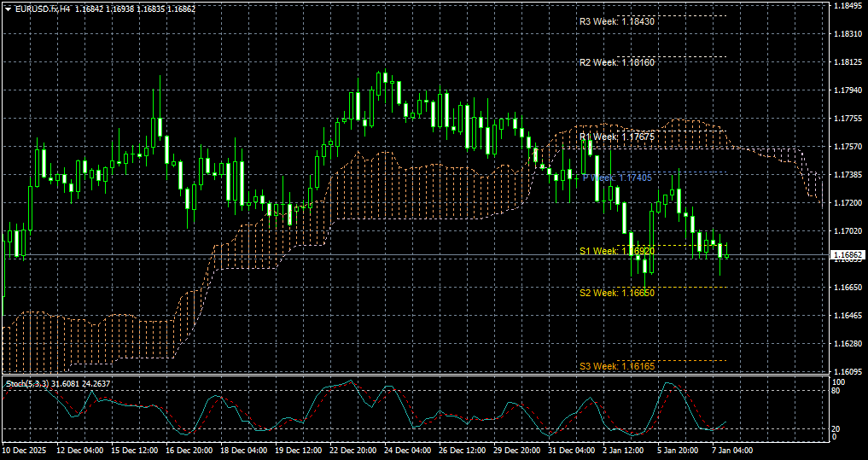
Task: Click price axis value 1.16465
Action: [848, 316]
